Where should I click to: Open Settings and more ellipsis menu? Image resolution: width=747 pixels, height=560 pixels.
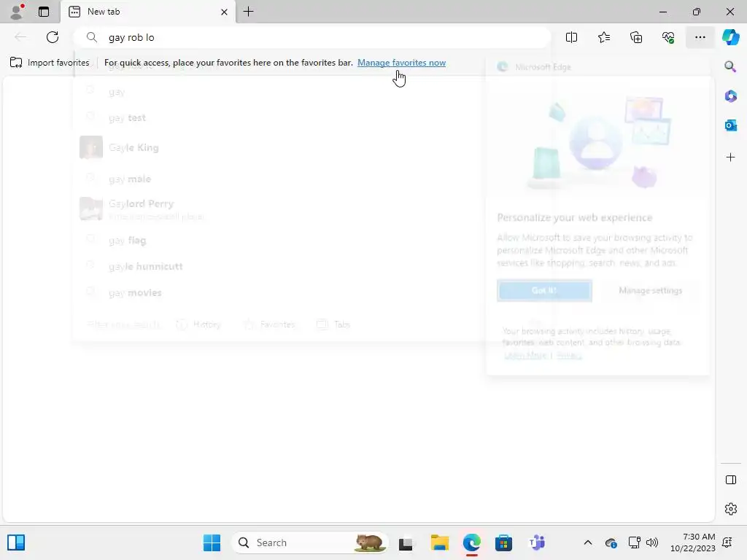click(x=700, y=37)
